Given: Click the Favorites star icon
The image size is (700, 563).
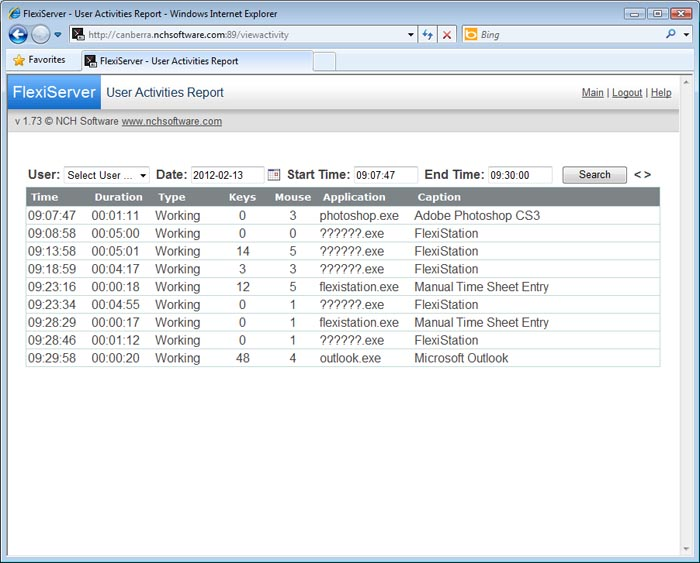Looking at the screenshot, I should [x=19, y=60].
